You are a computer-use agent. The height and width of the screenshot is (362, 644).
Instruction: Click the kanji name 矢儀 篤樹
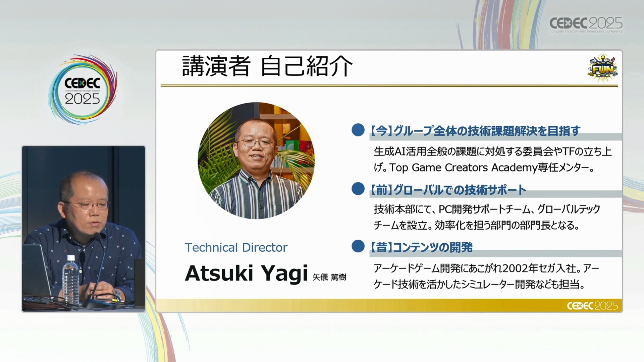click(329, 277)
